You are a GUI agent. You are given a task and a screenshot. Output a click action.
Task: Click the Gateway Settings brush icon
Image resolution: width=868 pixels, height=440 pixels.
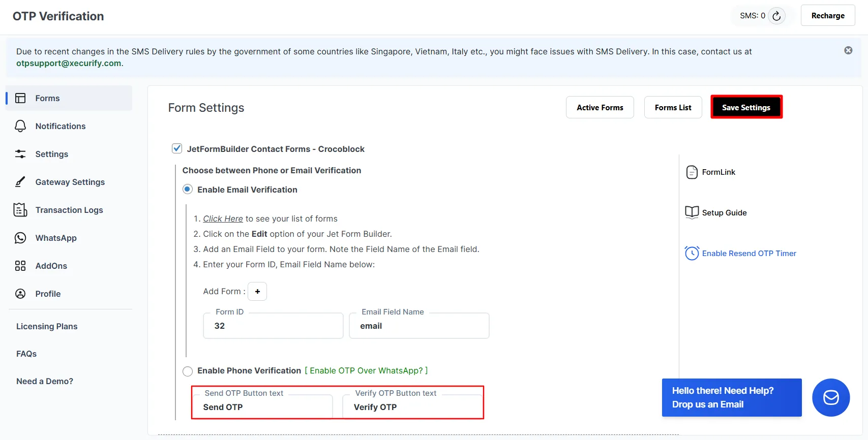pyautogui.click(x=20, y=182)
